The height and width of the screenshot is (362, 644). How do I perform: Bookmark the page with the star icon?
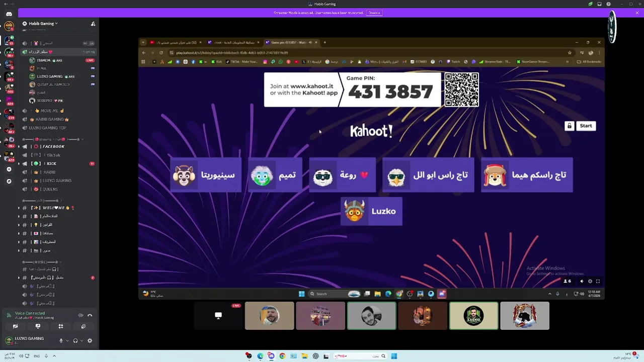(x=570, y=52)
